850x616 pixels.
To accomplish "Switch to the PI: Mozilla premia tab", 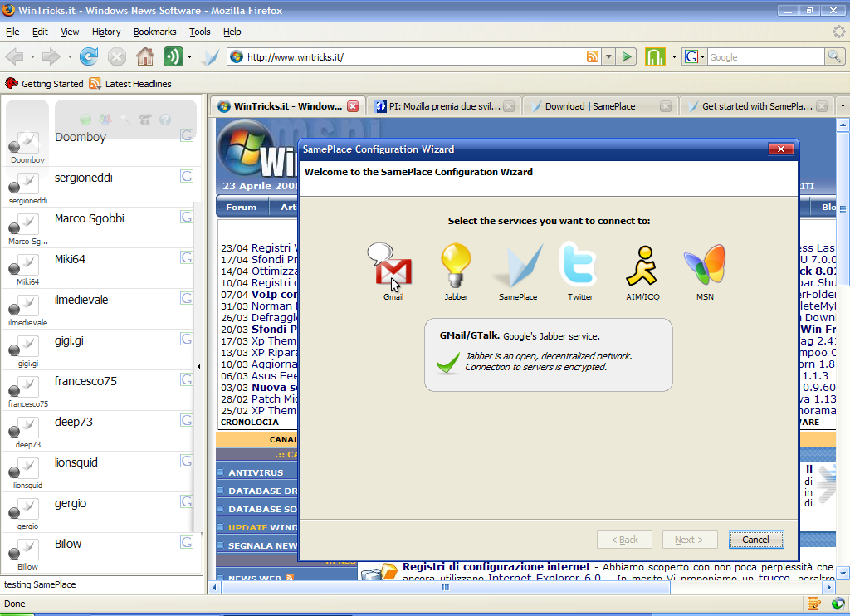I will pos(444,106).
